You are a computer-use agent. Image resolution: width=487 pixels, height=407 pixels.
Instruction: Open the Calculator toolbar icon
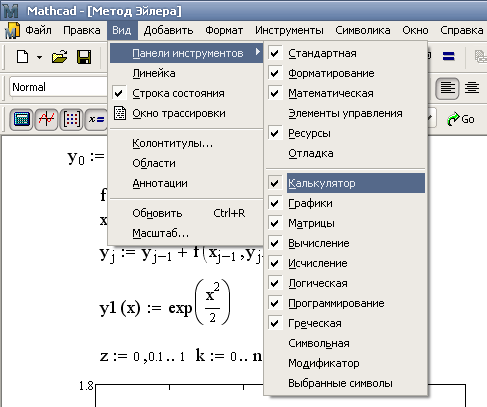coord(22,119)
